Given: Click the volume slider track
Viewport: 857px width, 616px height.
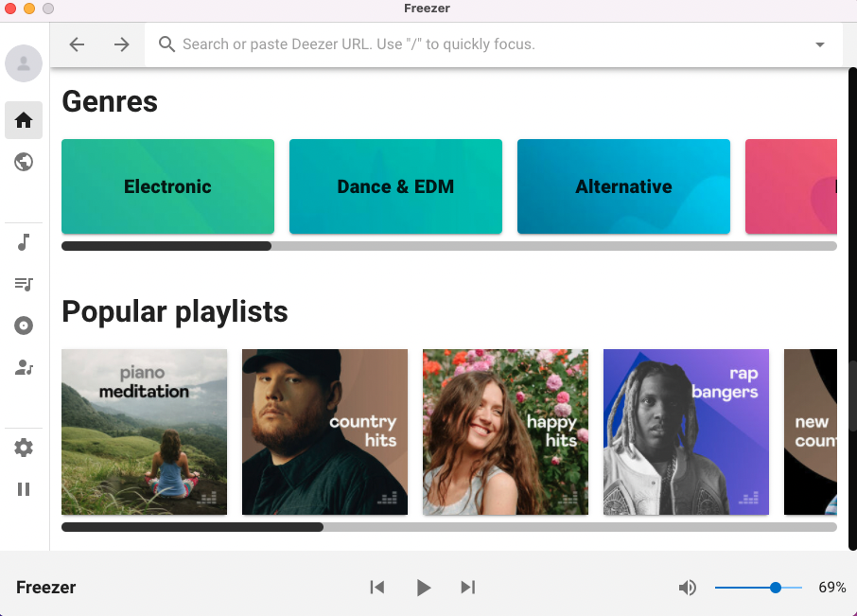Looking at the screenshot, I should coord(747,588).
